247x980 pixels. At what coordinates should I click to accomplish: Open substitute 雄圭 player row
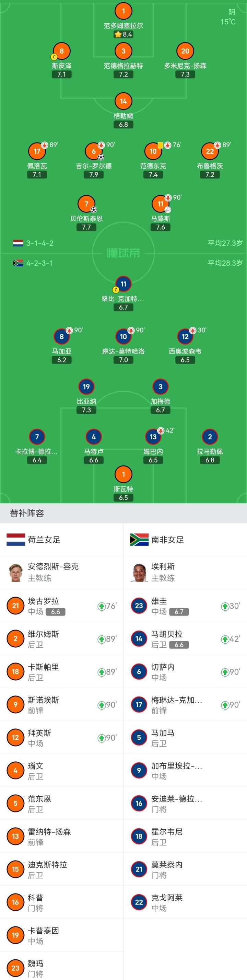(185, 606)
